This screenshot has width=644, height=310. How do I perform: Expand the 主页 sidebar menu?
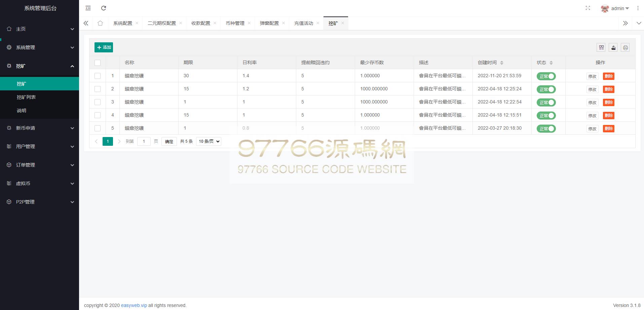(x=39, y=29)
